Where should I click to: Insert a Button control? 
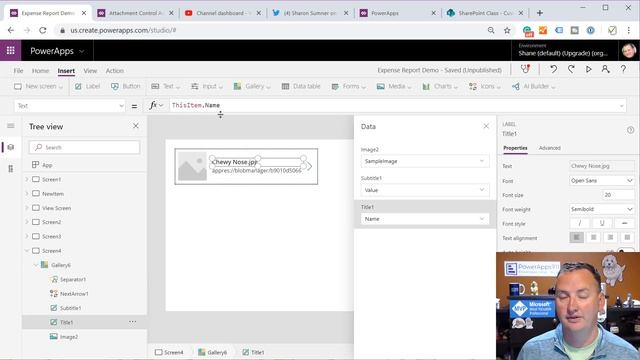pyautogui.click(x=126, y=86)
